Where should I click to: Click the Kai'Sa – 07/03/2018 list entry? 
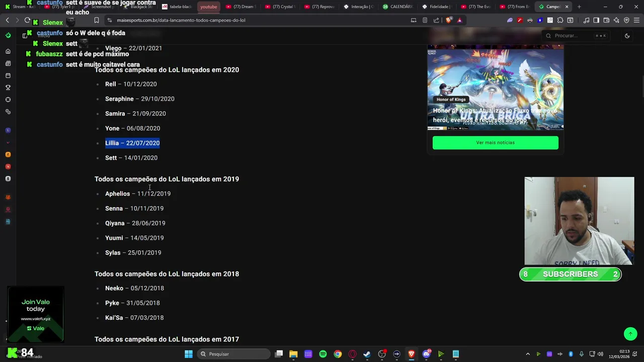coord(134,318)
